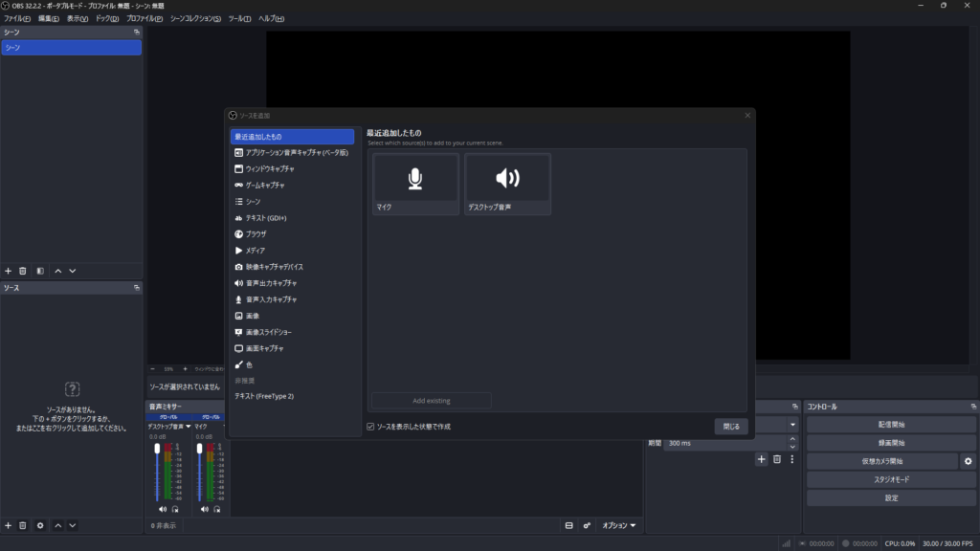Open オプション dropdown in audio mixer toolbar

(619, 525)
